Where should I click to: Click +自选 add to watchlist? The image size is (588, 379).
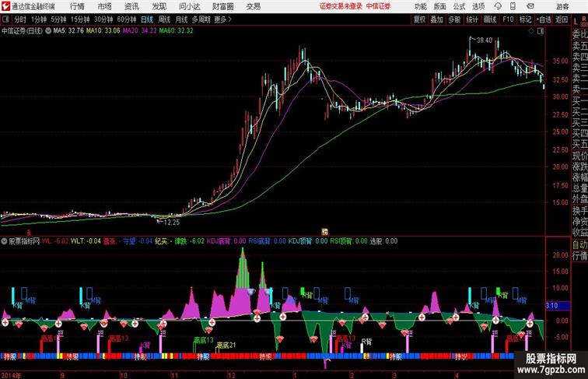(x=544, y=19)
